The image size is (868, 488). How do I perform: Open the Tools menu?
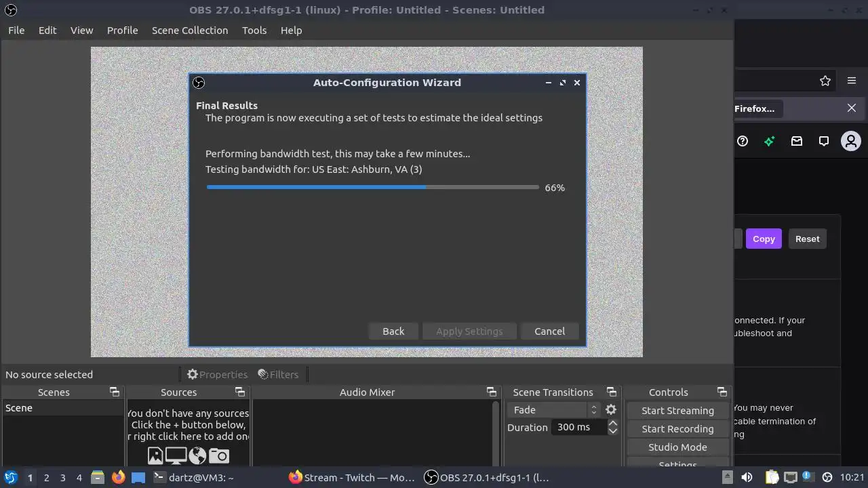tap(254, 30)
